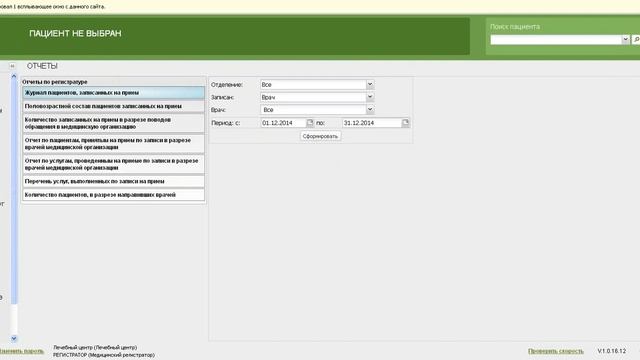
Task: Select report Отчет по пациентам, принятым на прием
Action: click(113, 144)
